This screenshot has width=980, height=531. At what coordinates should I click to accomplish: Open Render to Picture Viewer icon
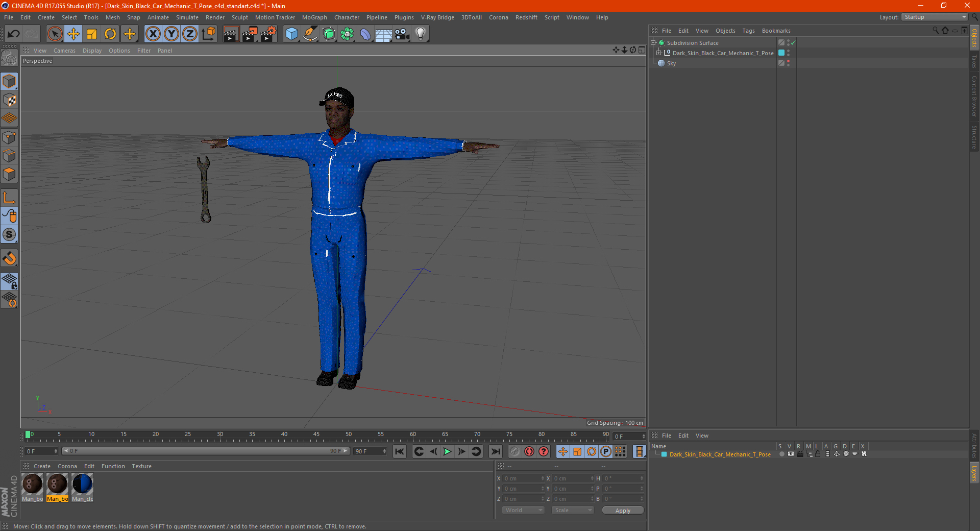[x=250, y=34]
